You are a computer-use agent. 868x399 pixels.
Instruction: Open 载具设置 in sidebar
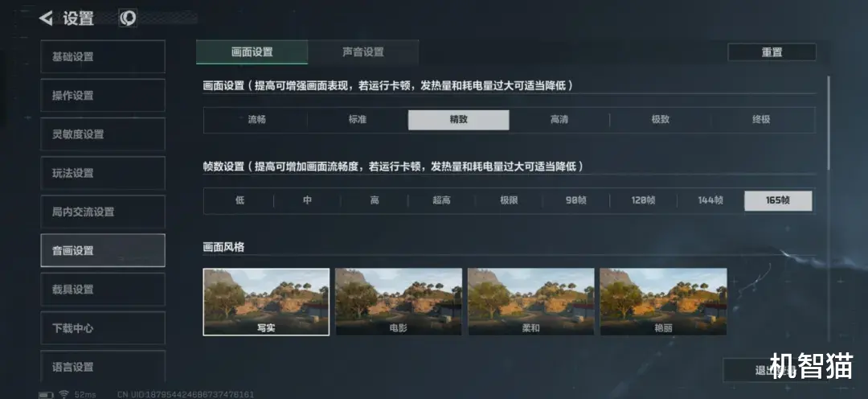point(103,290)
